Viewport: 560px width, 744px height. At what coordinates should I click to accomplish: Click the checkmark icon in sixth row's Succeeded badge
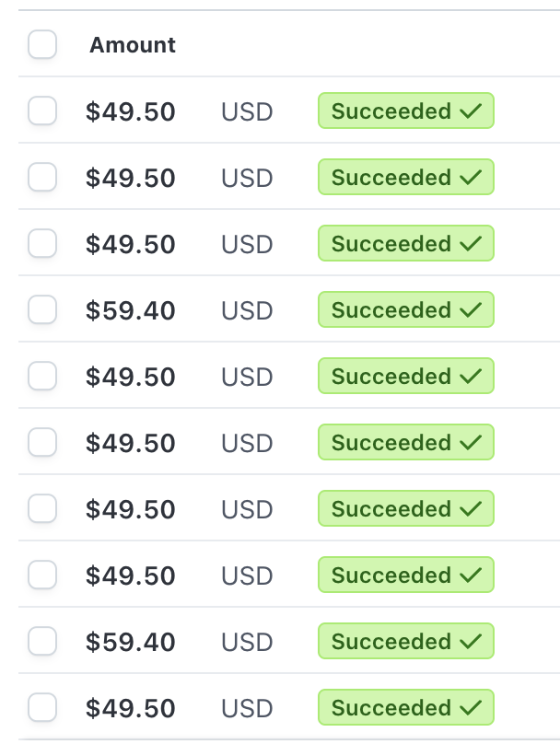click(x=471, y=443)
